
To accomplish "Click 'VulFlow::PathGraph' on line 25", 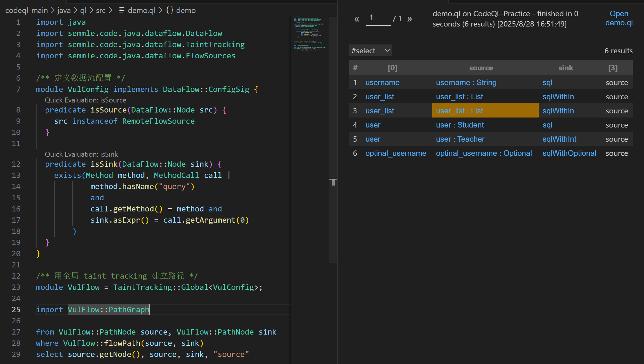I will pyautogui.click(x=109, y=310).
